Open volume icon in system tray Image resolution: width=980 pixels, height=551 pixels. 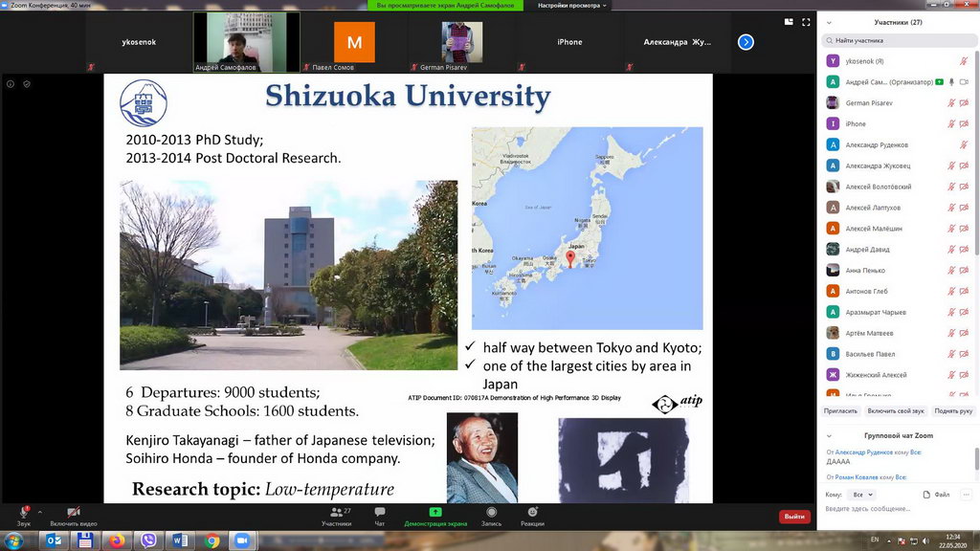(925, 541)
